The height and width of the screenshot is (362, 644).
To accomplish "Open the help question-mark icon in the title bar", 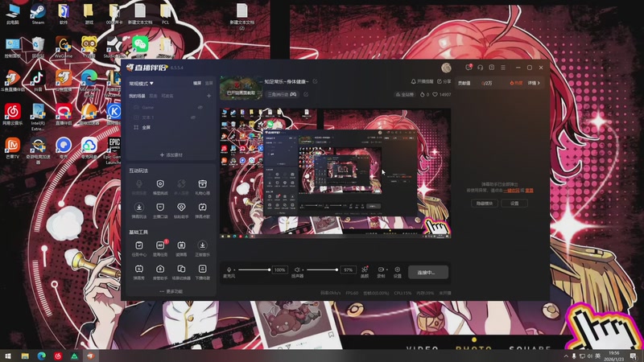I will pyautogui.click(x=492, y=68).
